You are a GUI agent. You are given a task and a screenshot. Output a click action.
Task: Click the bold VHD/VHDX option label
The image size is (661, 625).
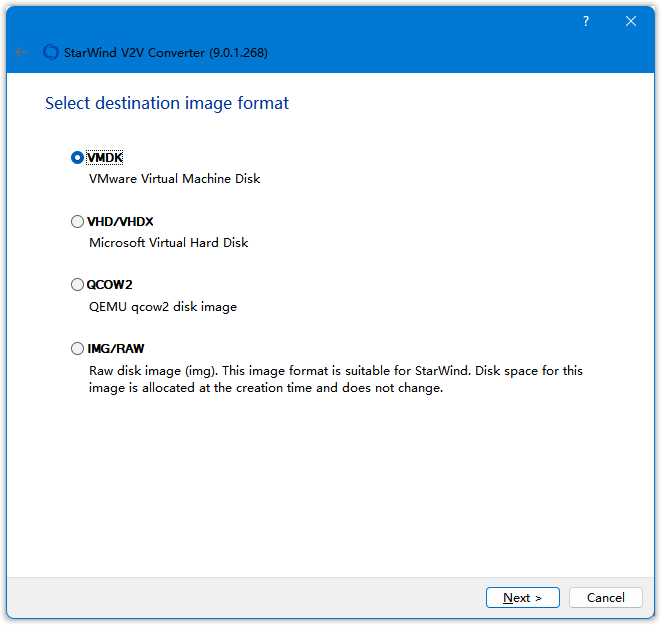pos(121,221)
